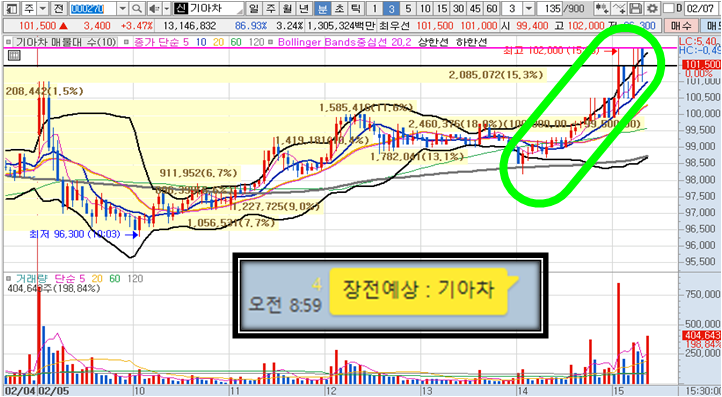Click the 하한선 lower band label
Screen dimensions: 722x397
pos(471,42)
